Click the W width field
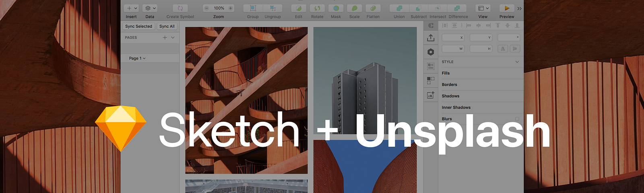The width and height of the screenshot is (644, 193). [453, 49]
